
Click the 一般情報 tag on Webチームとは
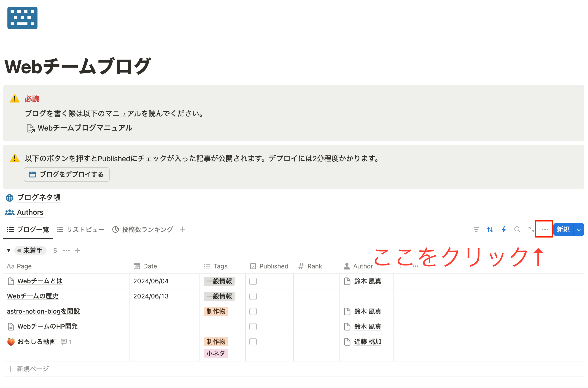pos(219,281)
